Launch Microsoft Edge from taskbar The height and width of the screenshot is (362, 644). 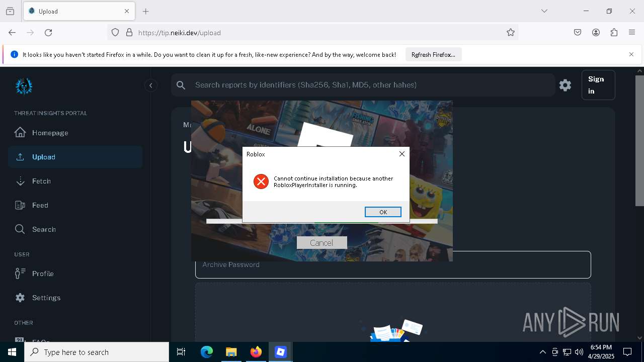pyautogui.click(x=207, y=352)
